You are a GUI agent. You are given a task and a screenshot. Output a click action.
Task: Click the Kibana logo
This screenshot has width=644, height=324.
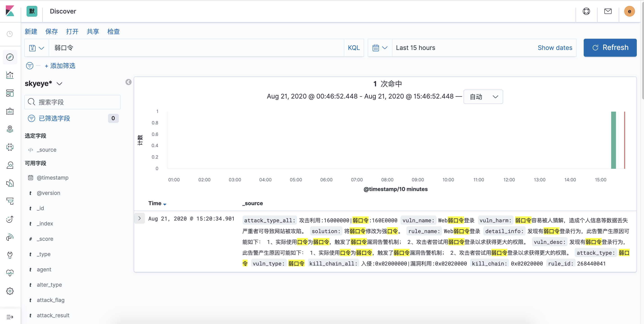pyautogui.click(x=10, y=11)
